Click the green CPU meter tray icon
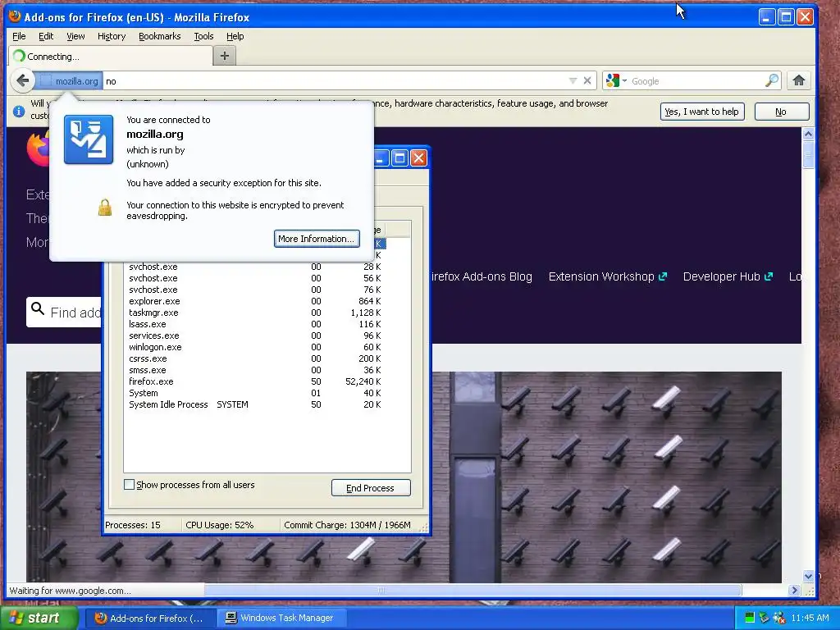The width and height of the screenshot is (840, 630). pyautogui.click(x=750, y=619)
